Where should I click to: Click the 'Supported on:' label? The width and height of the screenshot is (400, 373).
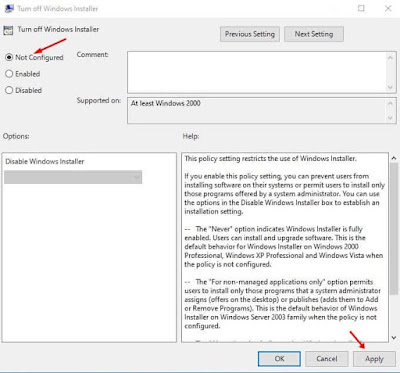99,100
